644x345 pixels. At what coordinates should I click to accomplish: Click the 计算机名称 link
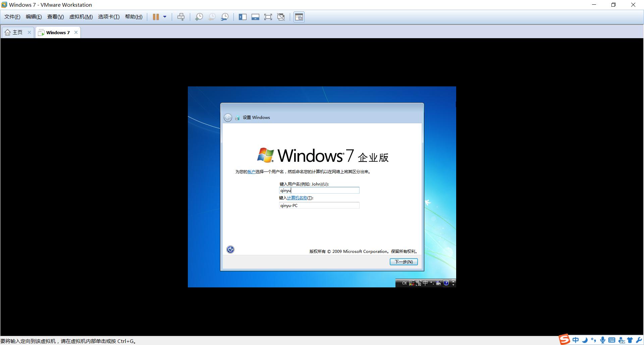coord(297,198)
